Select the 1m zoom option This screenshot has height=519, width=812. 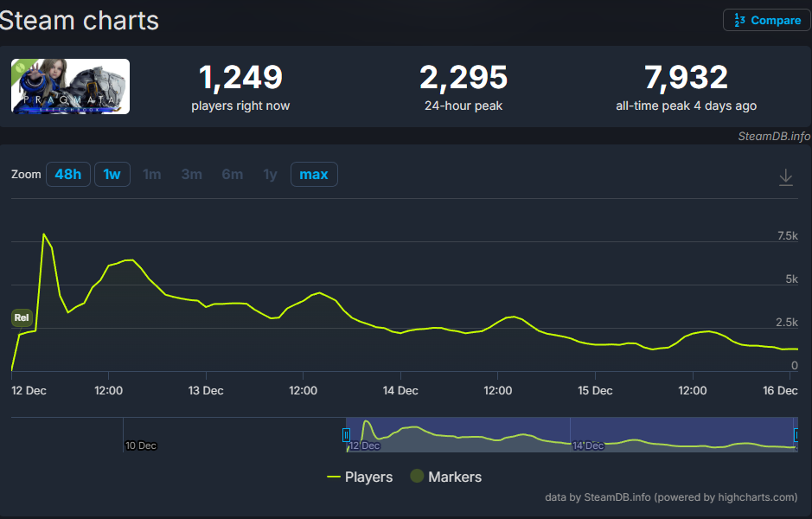pyautogui.click(x=151, y=174)
